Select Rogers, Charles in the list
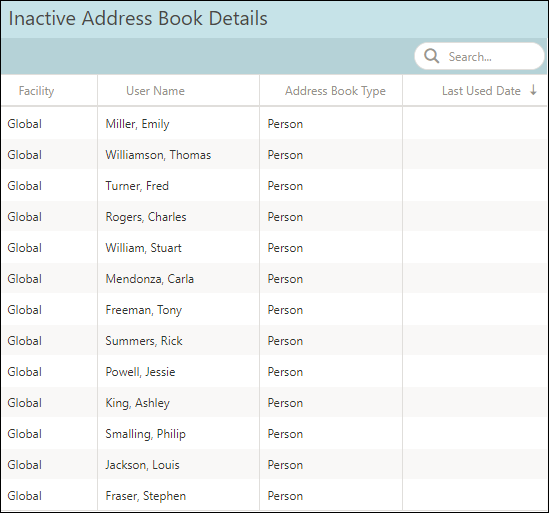The height and width of the screenshot is (513, 549). (146, 217)
